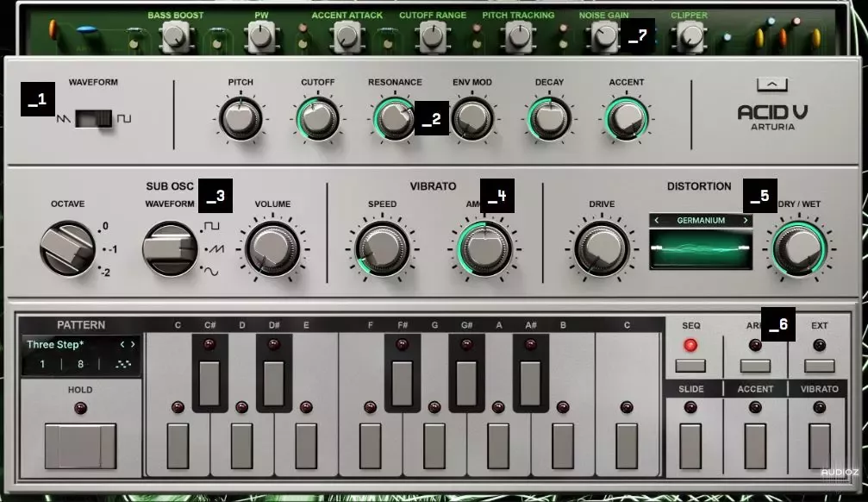Select previous distortion type left of Germanium
Screen dimensions: 868x502
657,221
